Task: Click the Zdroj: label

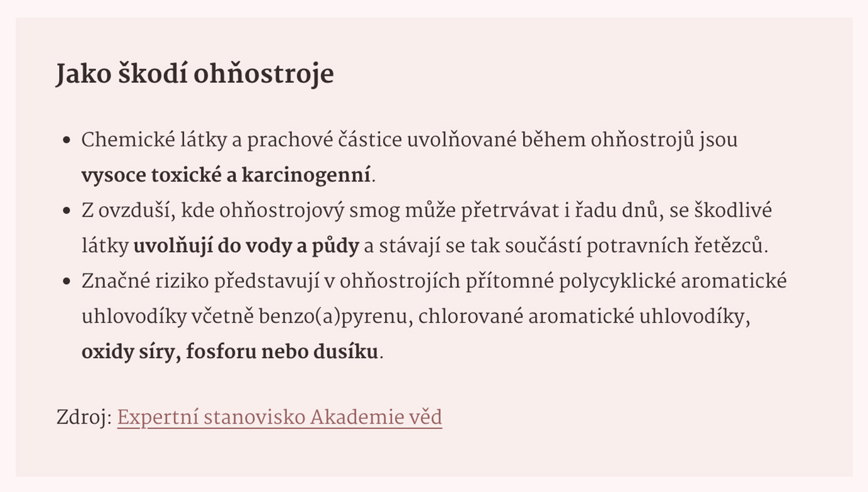Action: click(x=84, y=417)
